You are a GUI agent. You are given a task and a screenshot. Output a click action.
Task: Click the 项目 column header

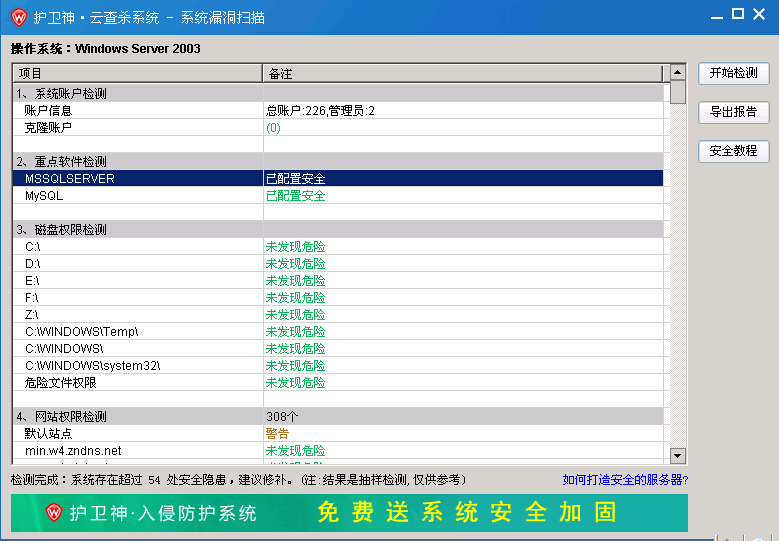click(138, 74)
